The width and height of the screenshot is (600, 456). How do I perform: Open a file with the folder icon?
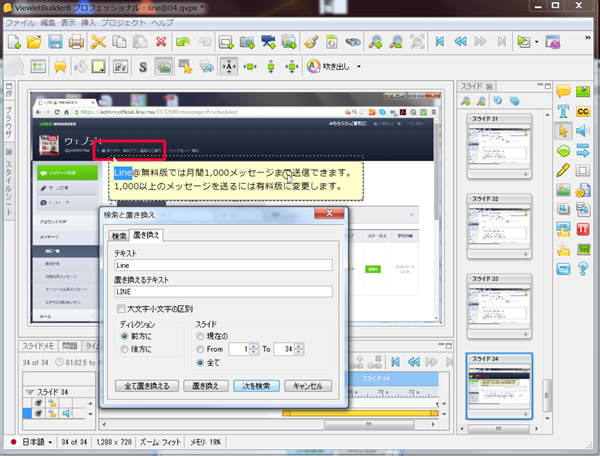[35, 42]
